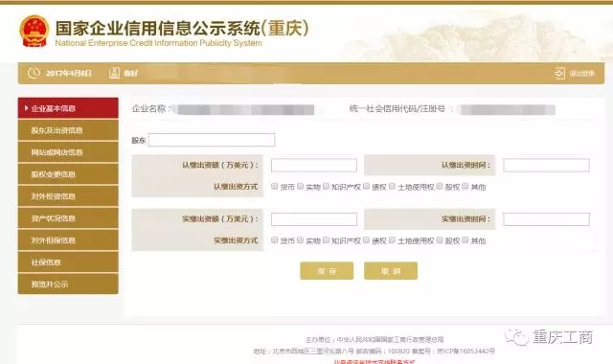Image resolution: width=613 pixels, height=364 pixels.
Task: Select 股权变更信息 sidebar item
Action: pyautogui.click(x=68, y=174)
